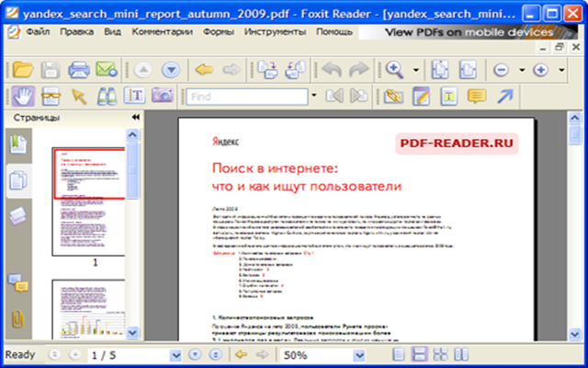Image resolution: width=588 pixels, height=368 pixels.
Task: Click the Zoom In plus icon
Action: coord(540,70)
